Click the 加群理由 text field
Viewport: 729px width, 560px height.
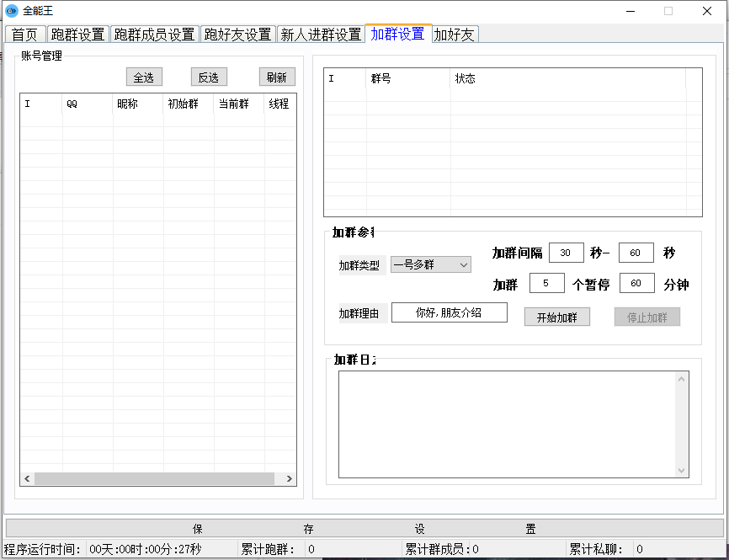(x=450, y=312)
